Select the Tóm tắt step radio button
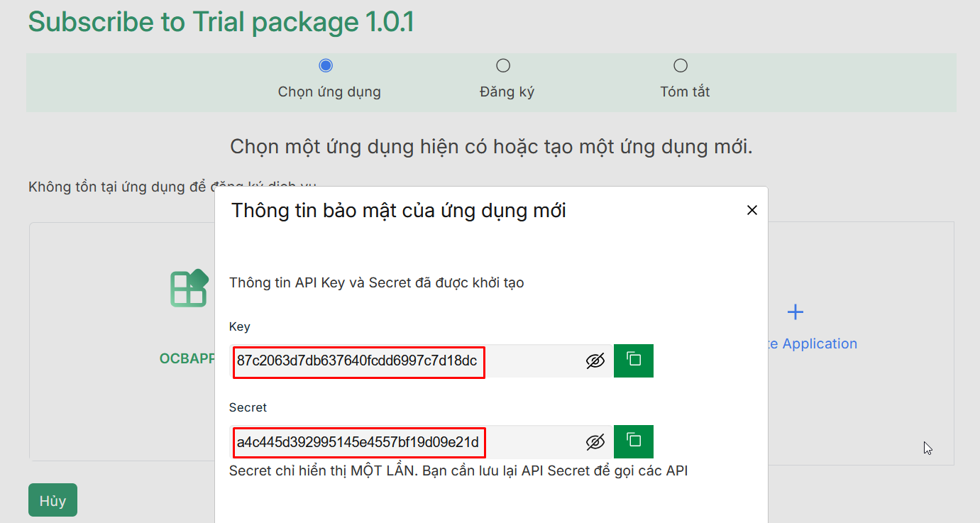 (x=681, y=66)
